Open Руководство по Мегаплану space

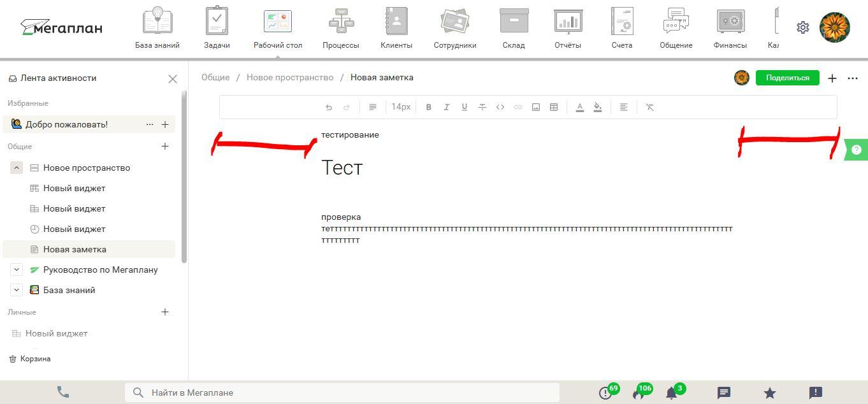tap(101, 270)
